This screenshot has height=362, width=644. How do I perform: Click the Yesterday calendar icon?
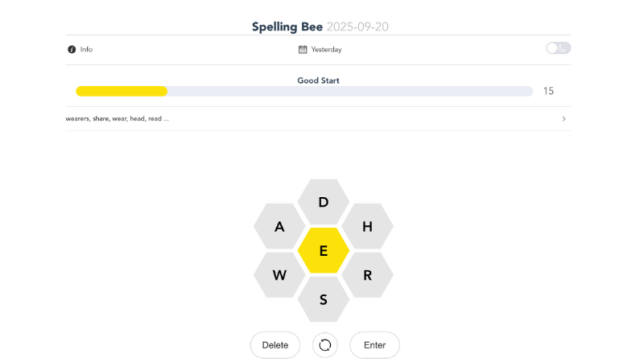tap(303, 50)
